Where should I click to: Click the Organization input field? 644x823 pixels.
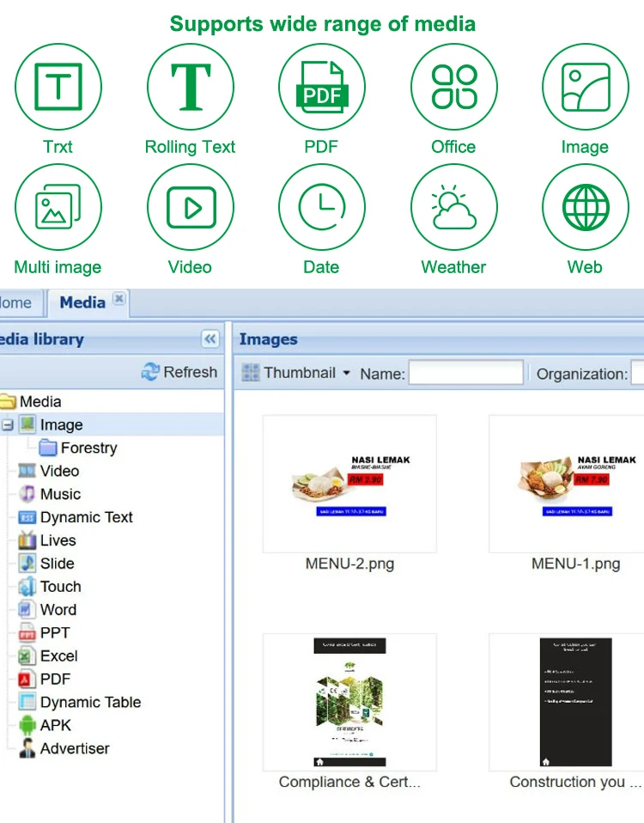(x=638, y=373)
